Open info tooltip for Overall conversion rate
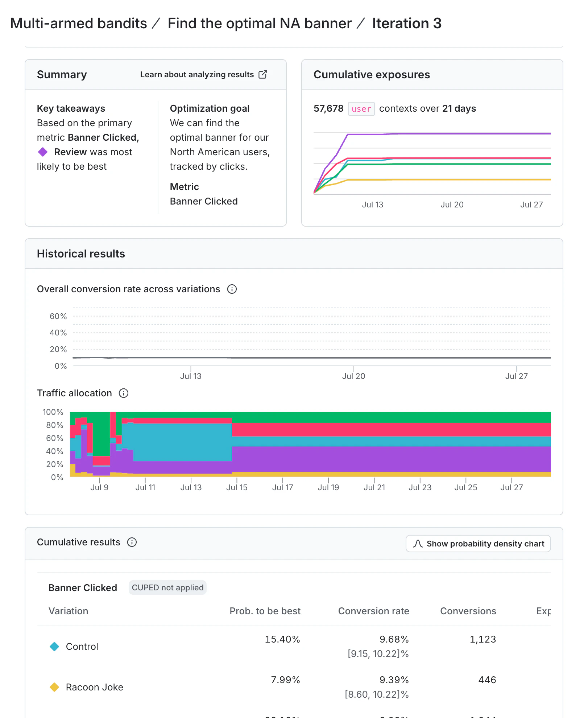 [232, 289]
